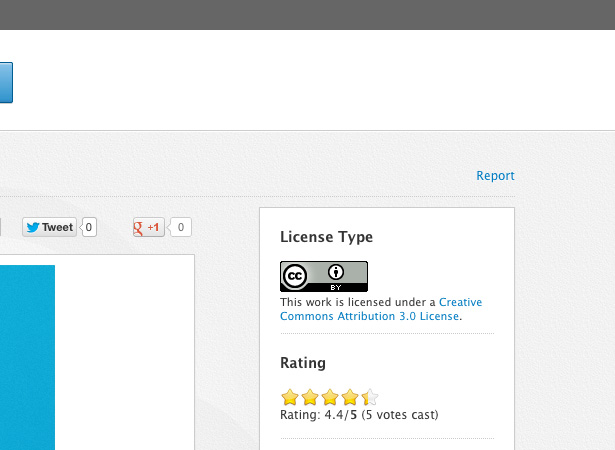615x450 pixels.
Task: Select 'Rating: 4.4/5 (5 votes cast)' text
Action: pyautogui.click(x=359, y=415)
